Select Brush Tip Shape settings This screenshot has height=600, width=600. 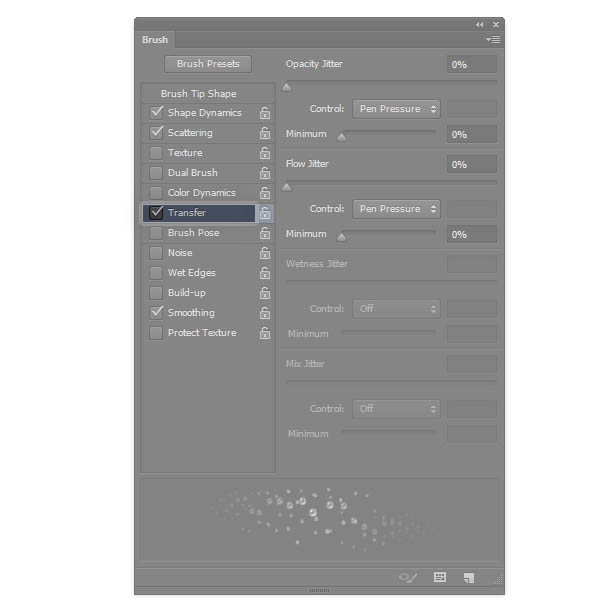click(198, 94)
